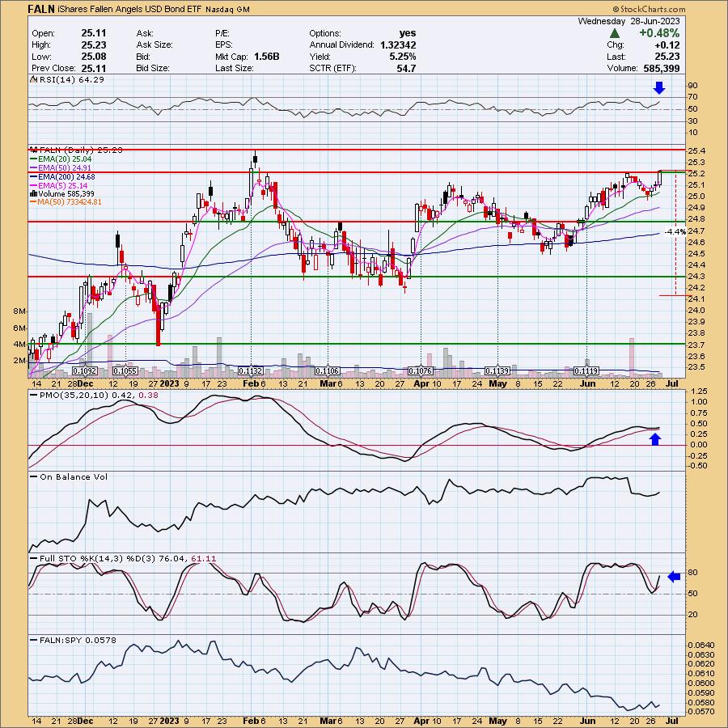Click the Ask Size label

(154, 45)
